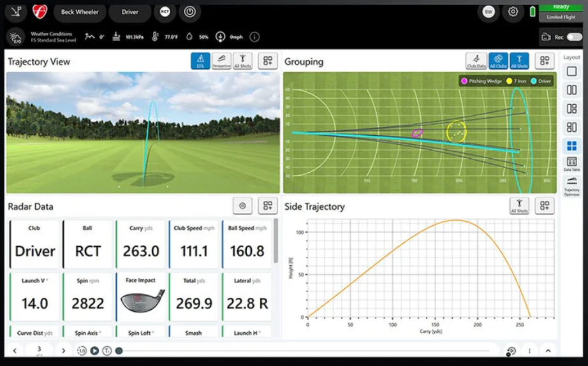The width and height of the screenshot is (588, 366).
Task: Open the Trajectory Optimizer
Action: [571, 186]
